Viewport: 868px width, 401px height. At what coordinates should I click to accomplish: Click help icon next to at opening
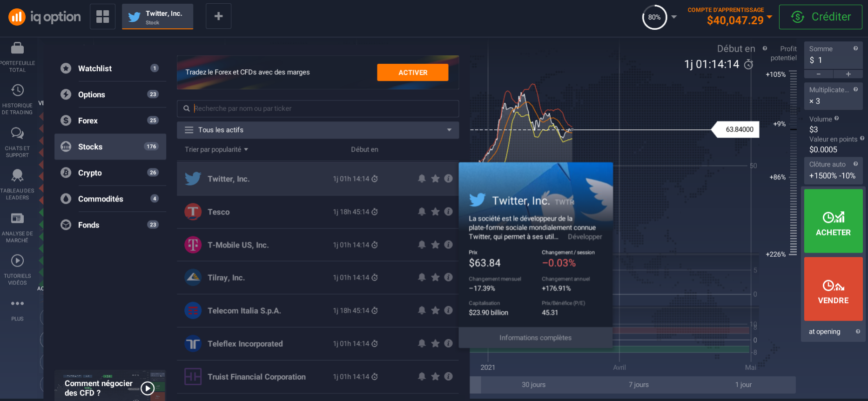point(858,332)
